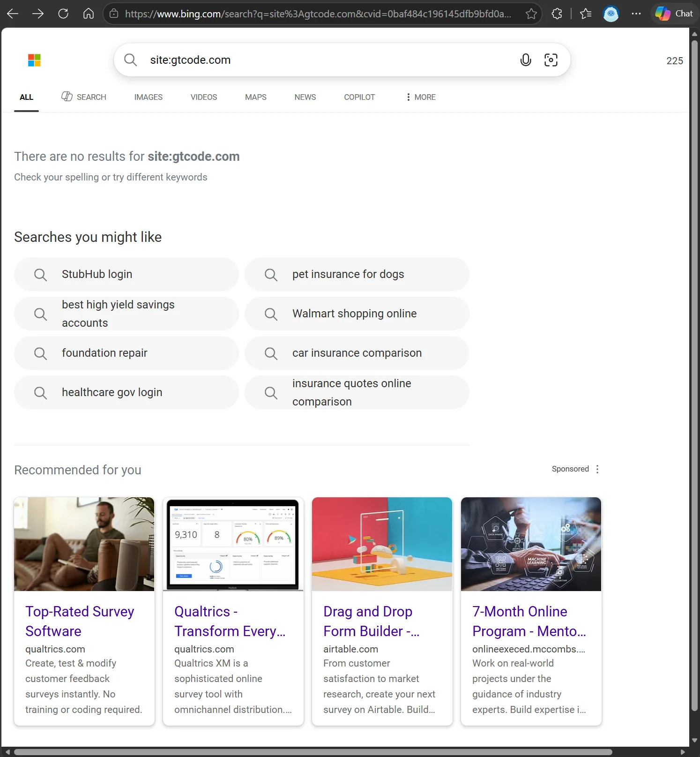The width and height of the screenshot is (700, 757).
Task: Open 7-Month Online Program link
Action: [x=529, y=622]
